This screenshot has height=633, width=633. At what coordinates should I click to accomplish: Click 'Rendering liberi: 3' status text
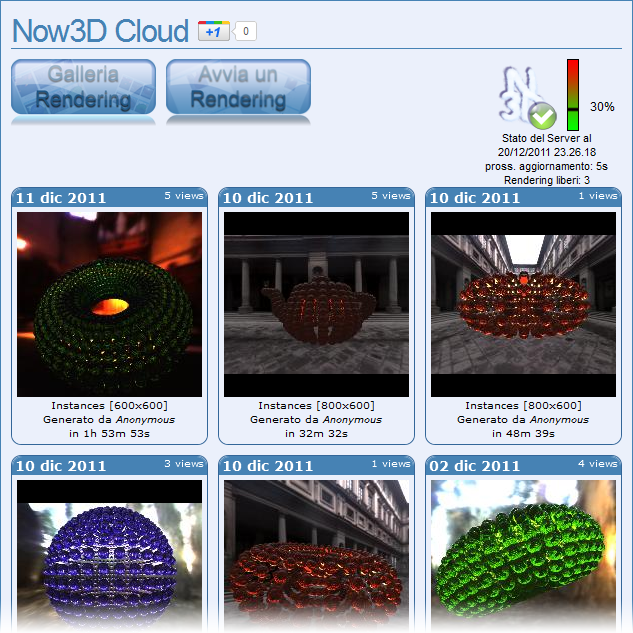click(x=547, y=180)
